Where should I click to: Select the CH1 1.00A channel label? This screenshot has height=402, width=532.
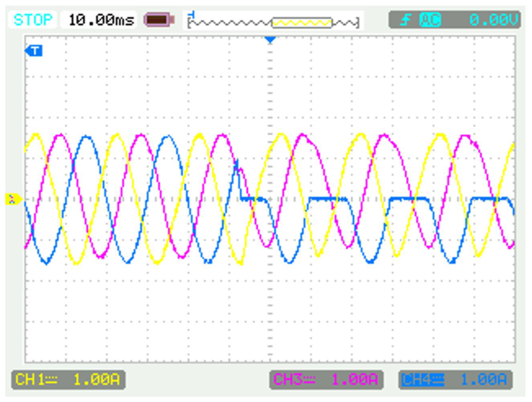click(x=68, y=379)
